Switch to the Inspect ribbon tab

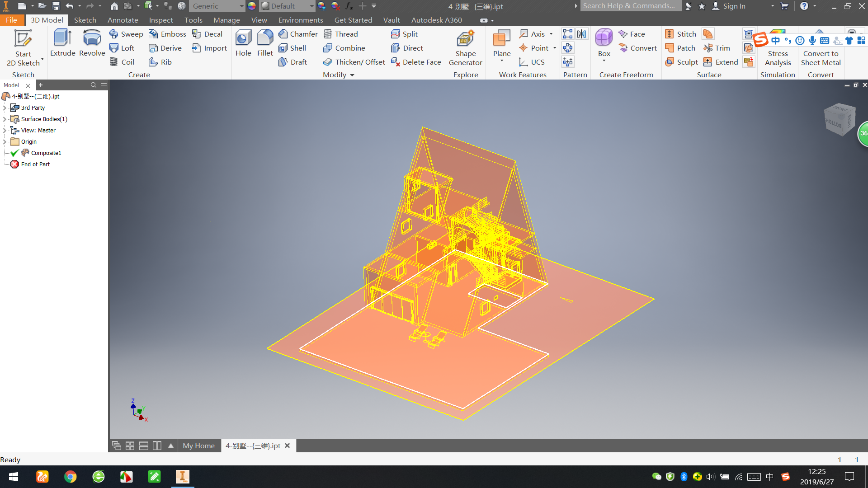pos(161,20)
